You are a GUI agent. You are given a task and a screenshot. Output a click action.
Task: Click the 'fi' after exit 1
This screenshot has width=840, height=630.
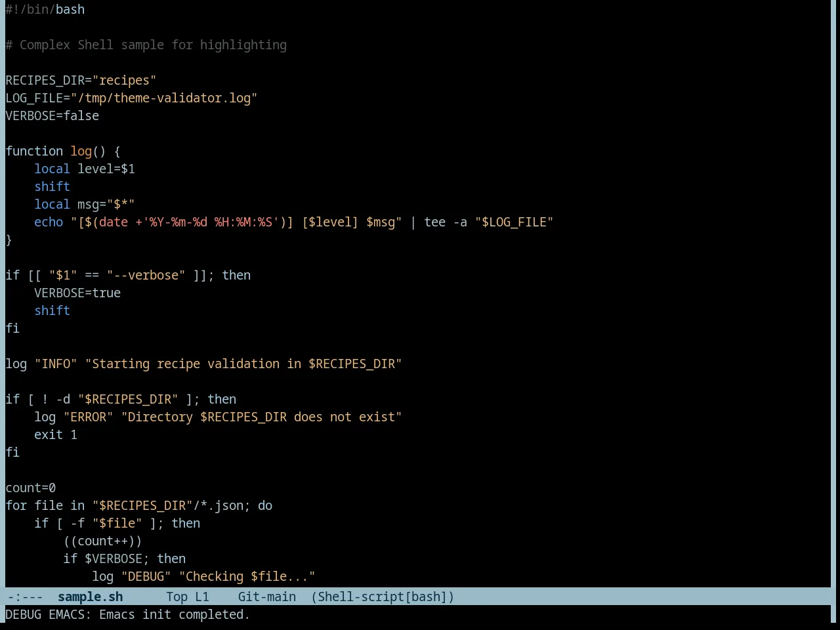(12, 452)
